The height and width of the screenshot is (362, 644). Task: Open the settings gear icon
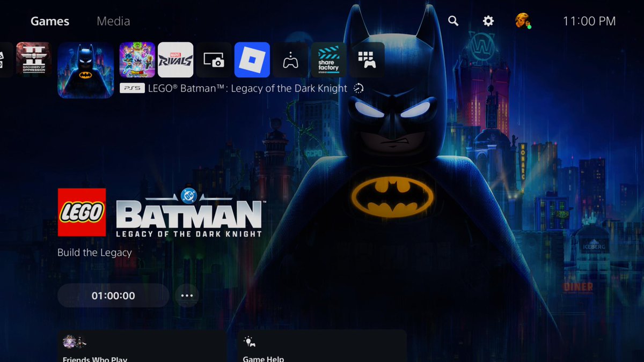488,21
